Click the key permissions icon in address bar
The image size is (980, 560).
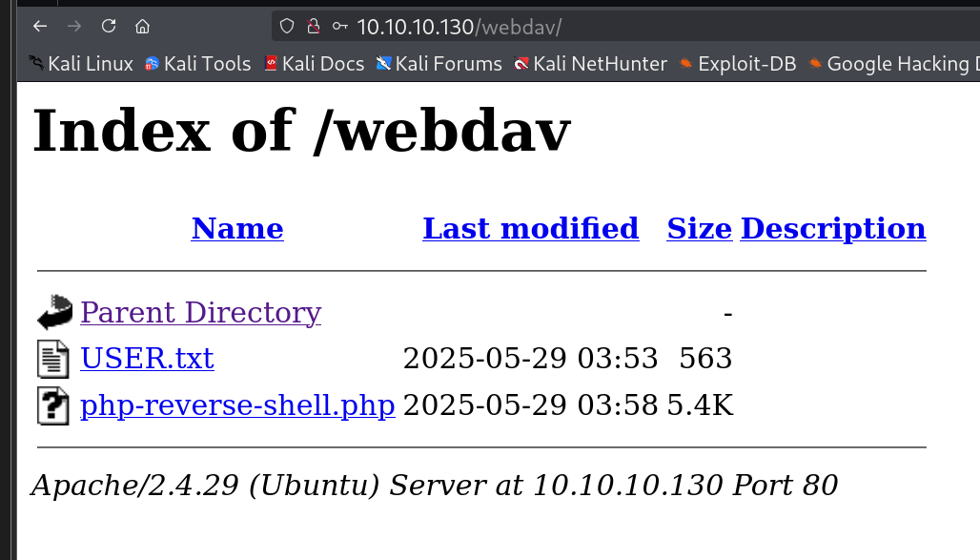point(338,27)
